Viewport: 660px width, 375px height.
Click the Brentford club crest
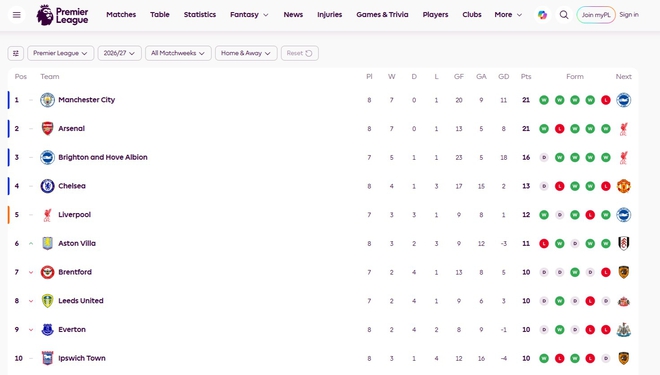click(47, 272)
